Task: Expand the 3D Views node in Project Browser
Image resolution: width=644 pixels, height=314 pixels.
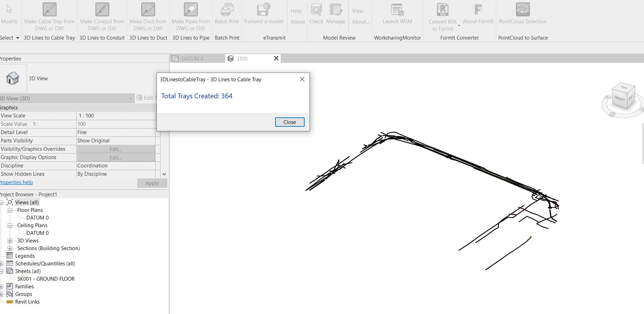Action: 9,240
